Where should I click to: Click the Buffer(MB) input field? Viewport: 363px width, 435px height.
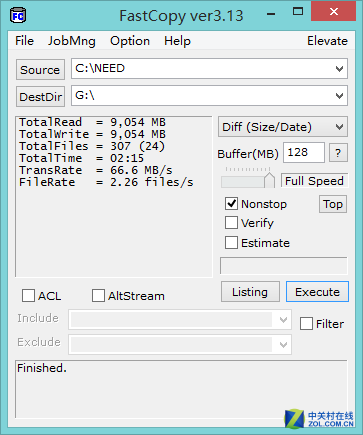point(304,153)
